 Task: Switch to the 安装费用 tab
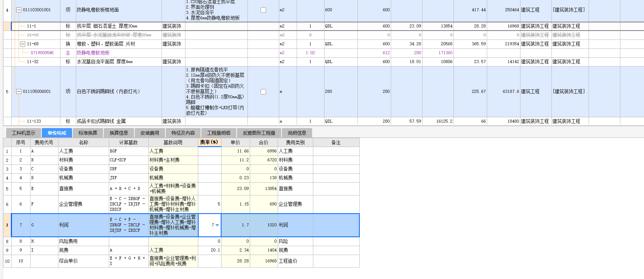point(150,133)
